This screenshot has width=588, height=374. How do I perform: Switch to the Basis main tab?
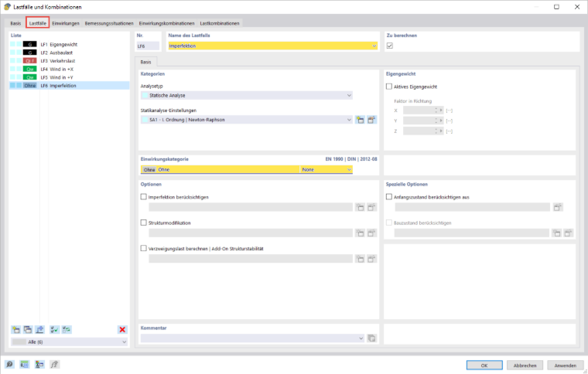click(15, 23)
